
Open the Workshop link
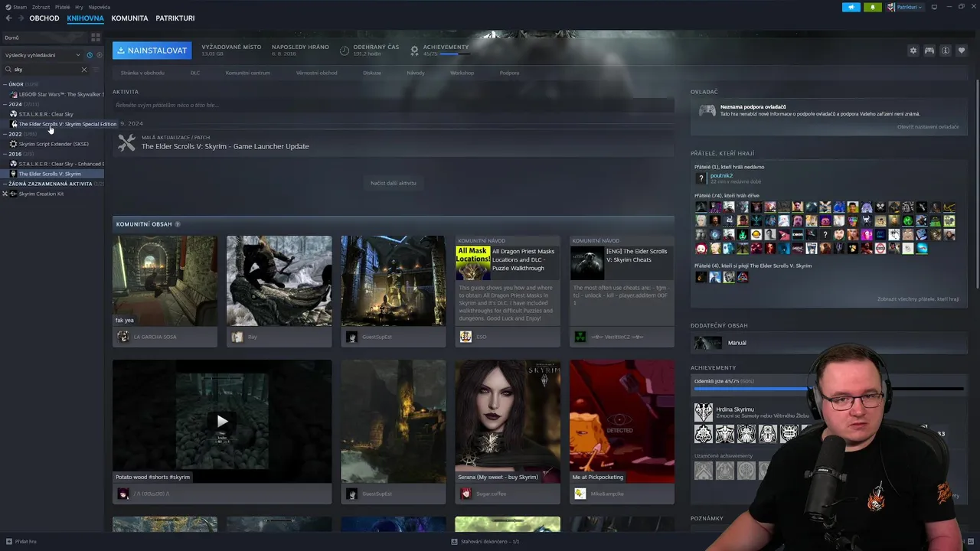click(462, 73)
